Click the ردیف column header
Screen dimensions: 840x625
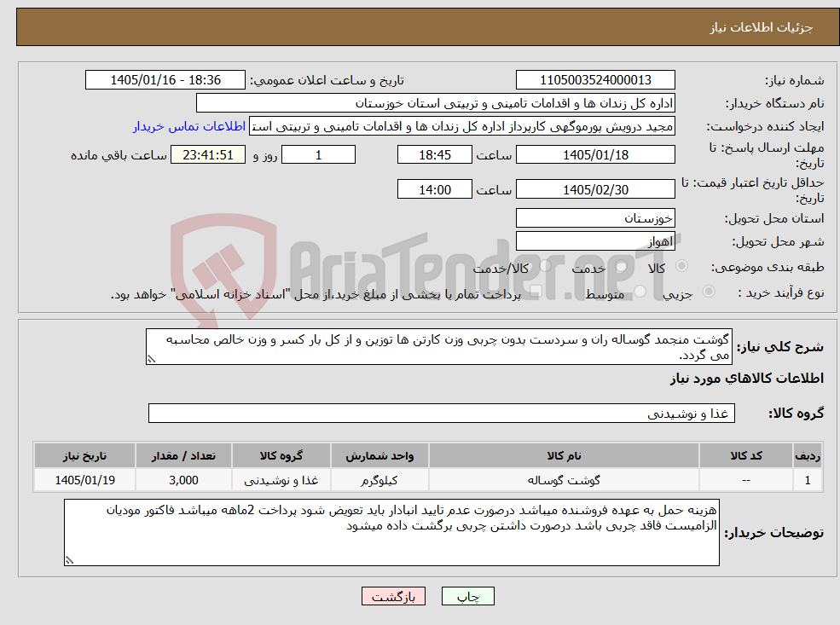[x=808, y=456]
